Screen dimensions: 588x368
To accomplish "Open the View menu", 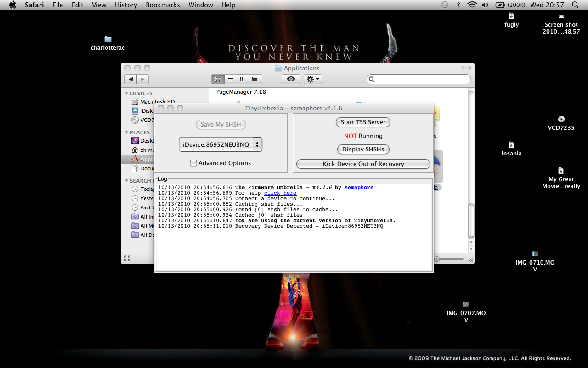I will coord(99,5).
